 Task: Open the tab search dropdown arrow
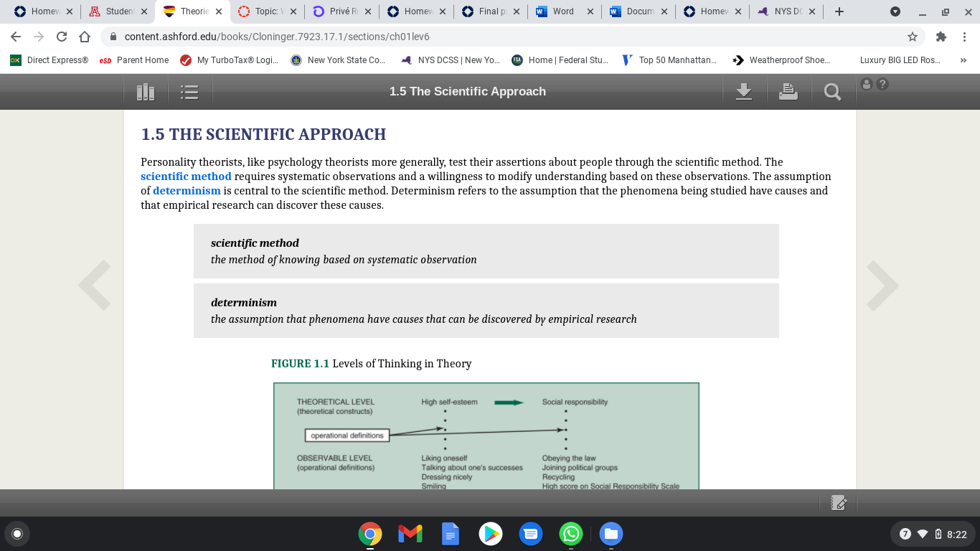pyautogui.click(x=895, y=11)
